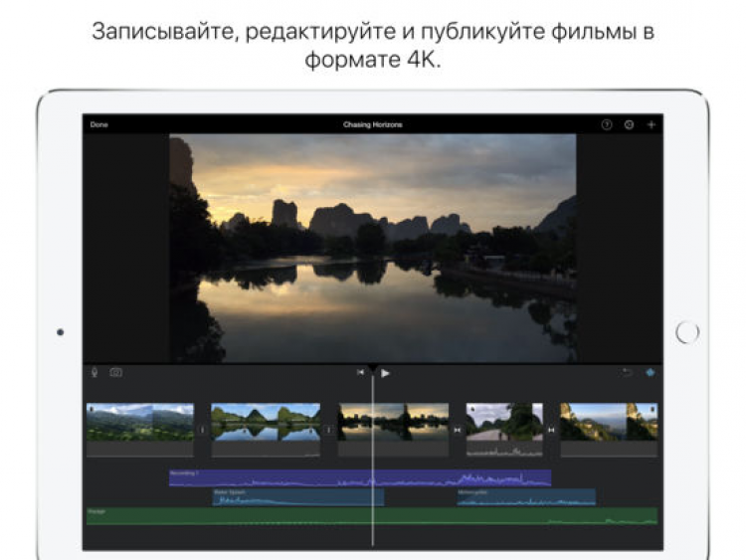
Task: Select the first mountain sky clip
Action: pyautogui.click(x=140, y=423)
